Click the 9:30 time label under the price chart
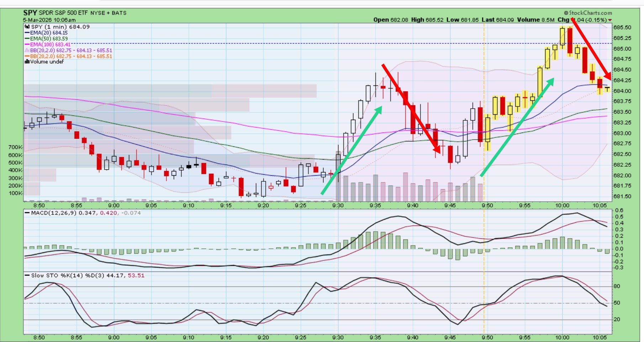644x342 pixels. tap(338, 206)
